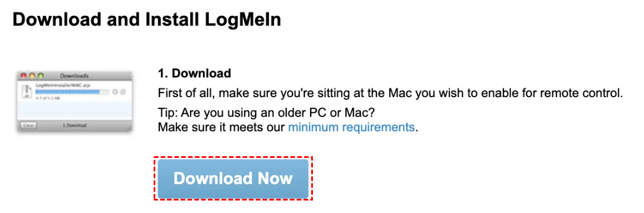The image size is (644, 213).
Task: Click the red close dot in Downloads
Action: click(23, 76)
